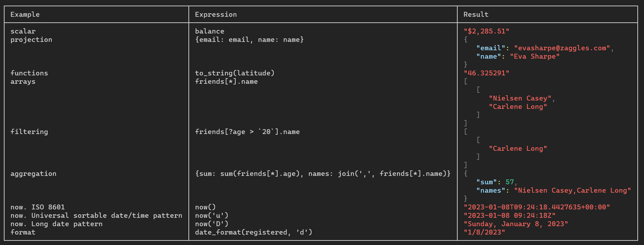Click the "46.325291" result string

coord(486,73)
